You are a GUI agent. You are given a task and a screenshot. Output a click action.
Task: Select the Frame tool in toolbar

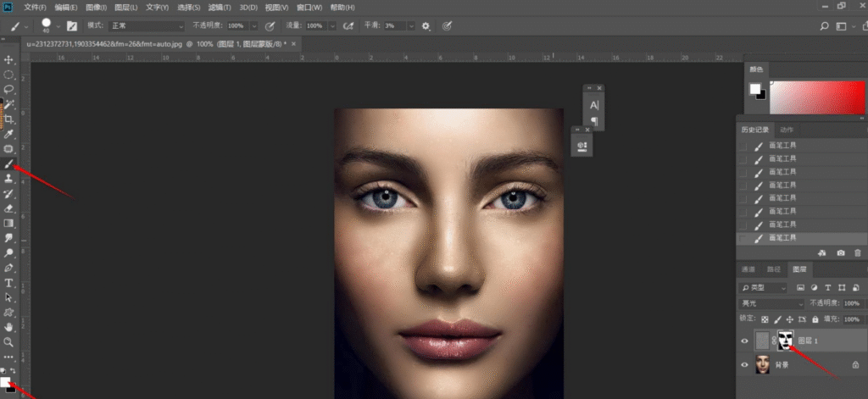[x=8, y=149]
